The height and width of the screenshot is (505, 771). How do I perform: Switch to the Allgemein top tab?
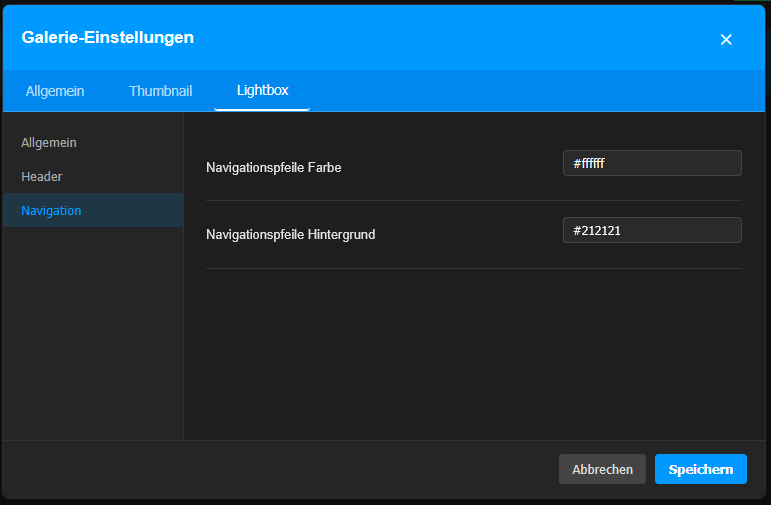(55, 91)
